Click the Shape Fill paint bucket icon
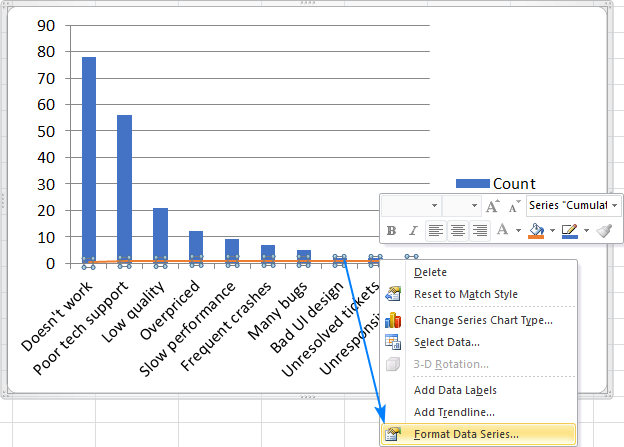This screenshot has width=624, height=447. 535,231
